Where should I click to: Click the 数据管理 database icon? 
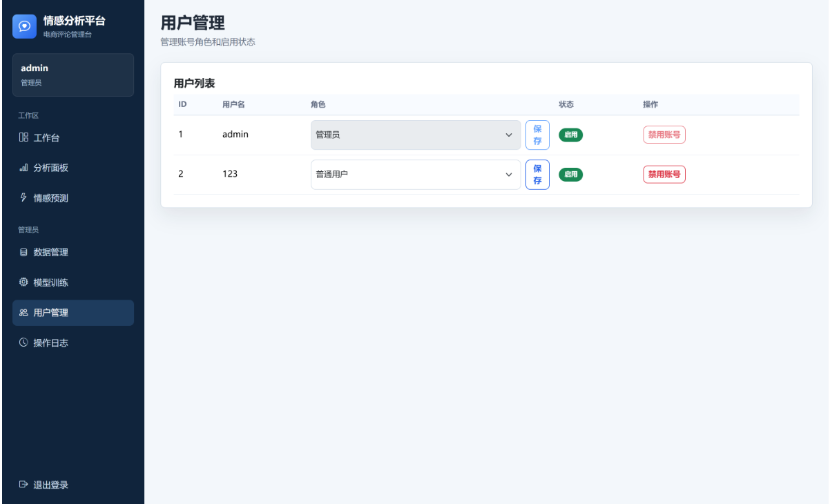(x=23, y=252)
